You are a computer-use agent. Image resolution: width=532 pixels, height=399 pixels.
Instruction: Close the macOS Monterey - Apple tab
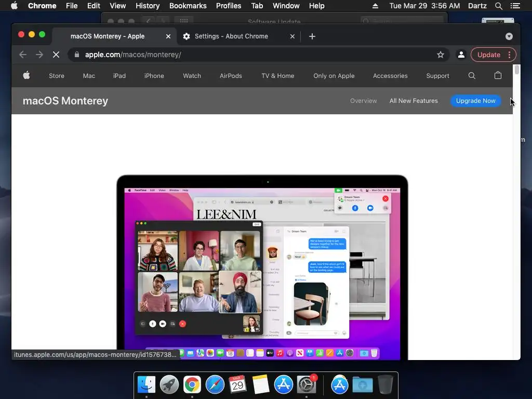coord(168,36)
